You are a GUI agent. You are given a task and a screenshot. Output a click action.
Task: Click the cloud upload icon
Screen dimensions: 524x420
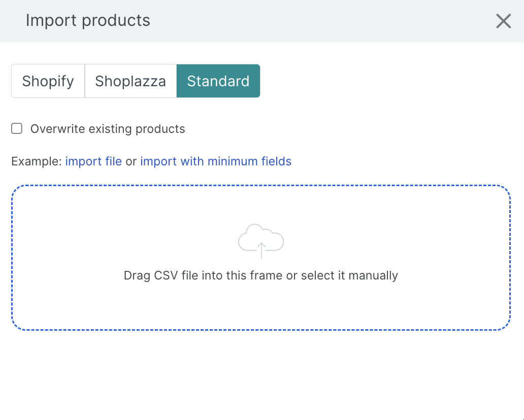(261, 239)
